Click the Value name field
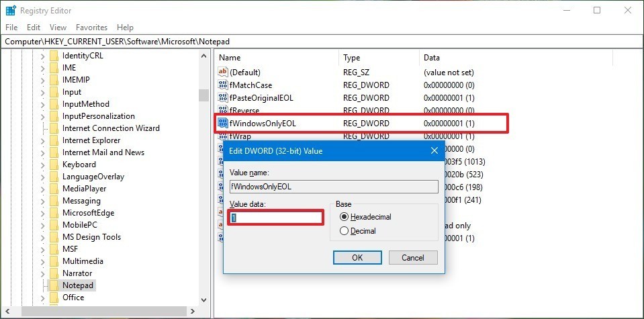The image size is (644, 319). 334,187
